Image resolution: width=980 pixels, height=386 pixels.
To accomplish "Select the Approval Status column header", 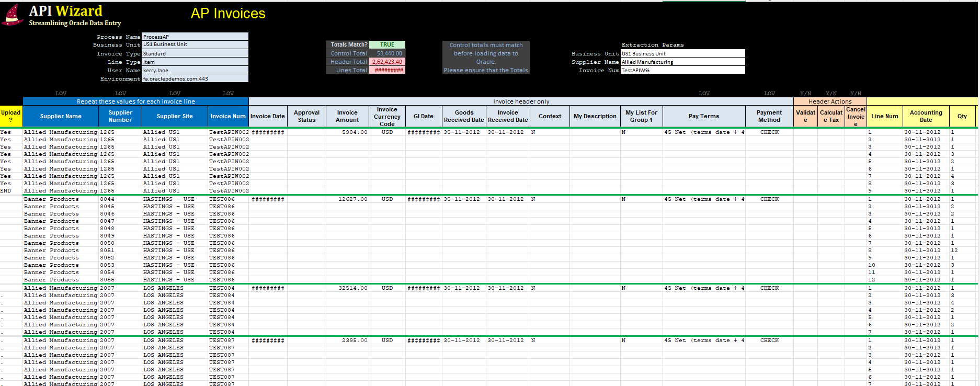I will coord(306,116).
